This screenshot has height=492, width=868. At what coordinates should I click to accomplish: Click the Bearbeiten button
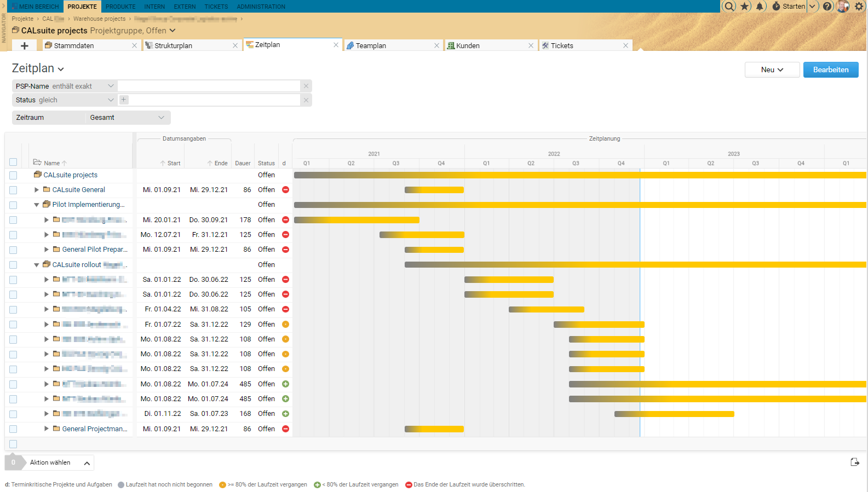[x=830, y=70]
